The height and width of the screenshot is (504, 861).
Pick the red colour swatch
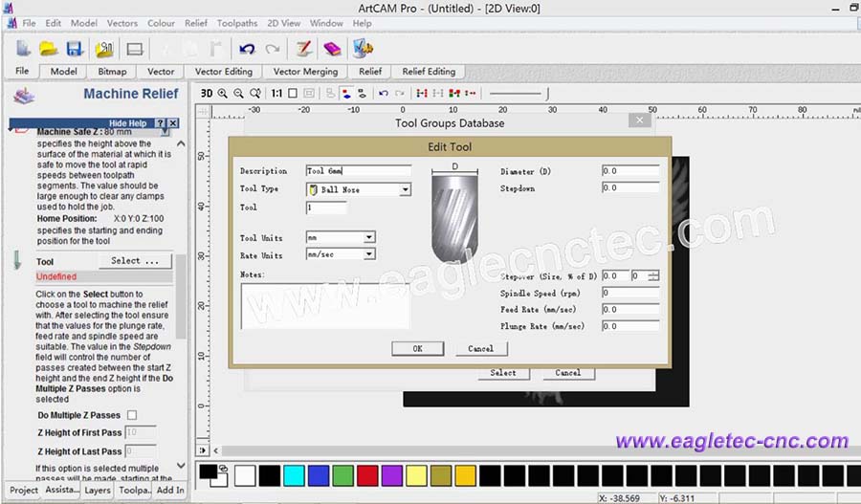pos(367,475)
